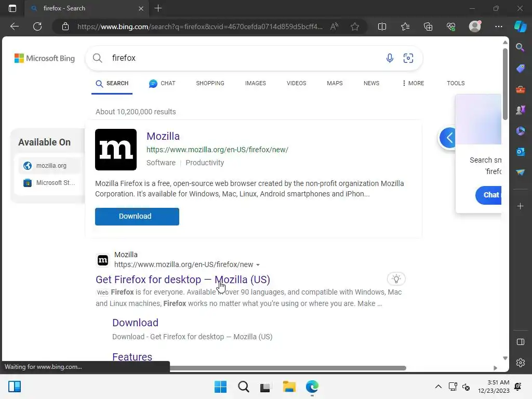Add a sidebar app with plus
532x399 pixels.
[520, 206]
